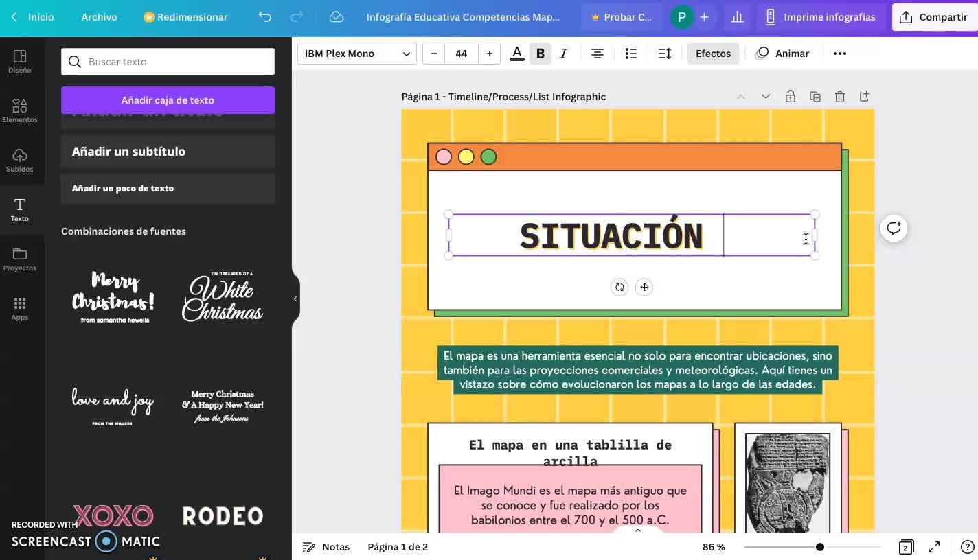Open the Efectos panel
The image size is (978, 560).
click(x=713, y=54)
